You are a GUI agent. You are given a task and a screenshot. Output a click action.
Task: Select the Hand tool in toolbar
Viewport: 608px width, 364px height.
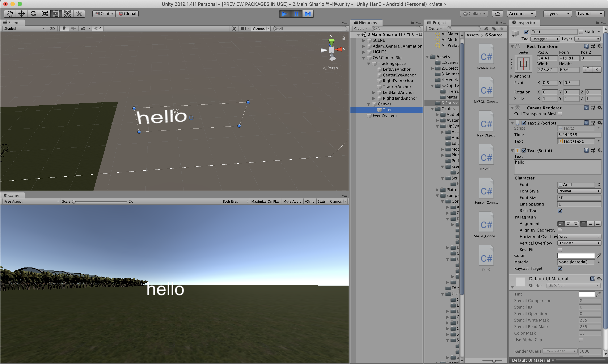(10, 14)
